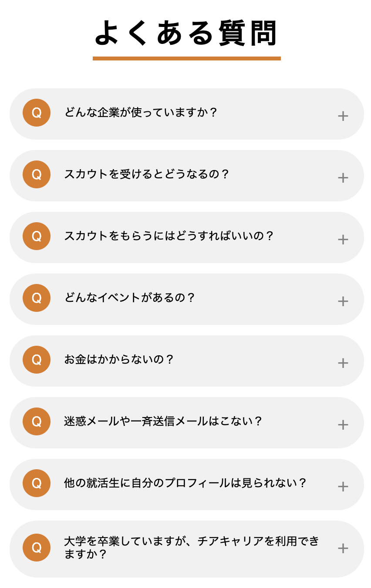Click the Q icon beside 迷惑メールや一斉送信メールはこない？
The height and width of the screenshot is (588, 371).
tap(37, 421)
